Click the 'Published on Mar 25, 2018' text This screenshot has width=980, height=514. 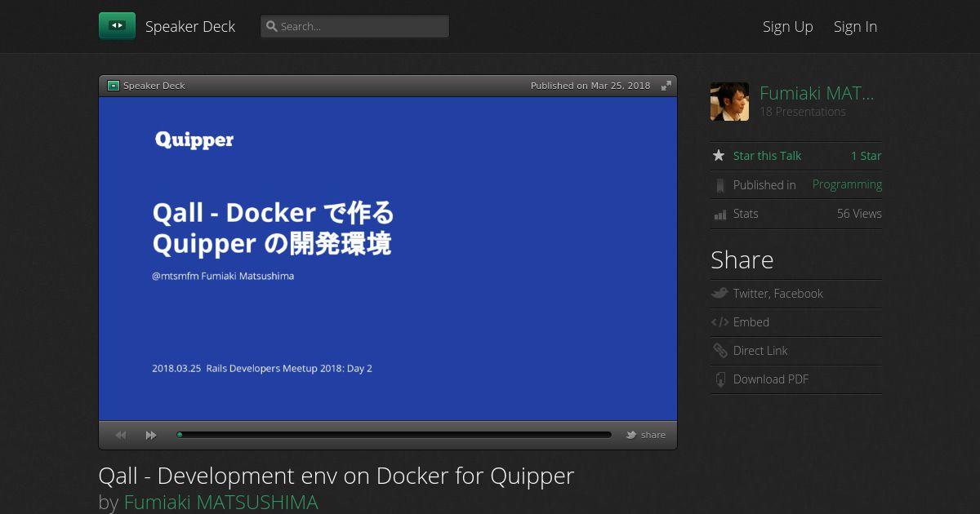[590, 86]
